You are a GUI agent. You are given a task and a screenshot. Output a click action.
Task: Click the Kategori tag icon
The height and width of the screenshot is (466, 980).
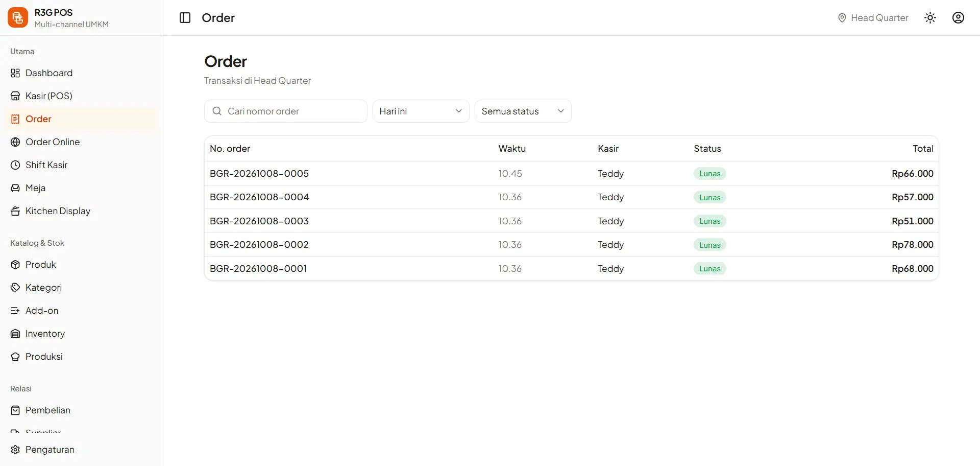(x=15, y=288)
